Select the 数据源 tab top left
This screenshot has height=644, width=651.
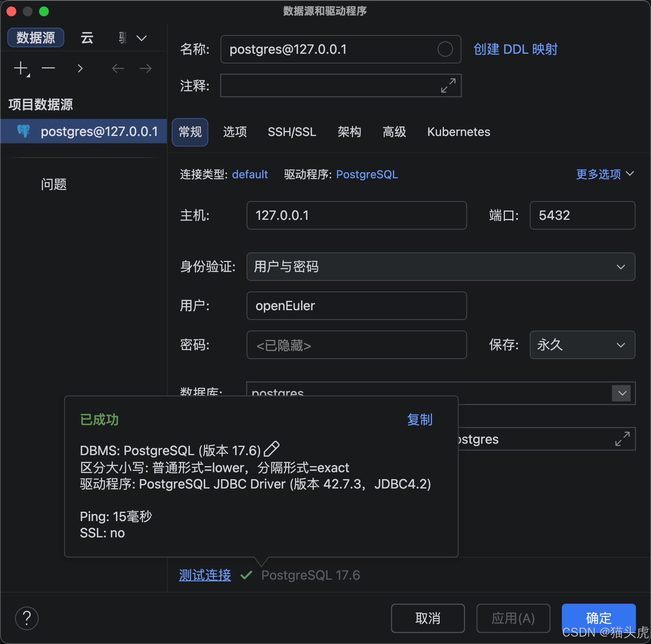[x=35, y=37]
